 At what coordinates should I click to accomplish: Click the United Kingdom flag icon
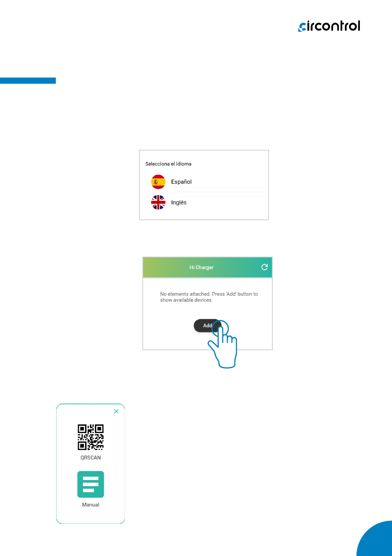(x=158, y=203)
